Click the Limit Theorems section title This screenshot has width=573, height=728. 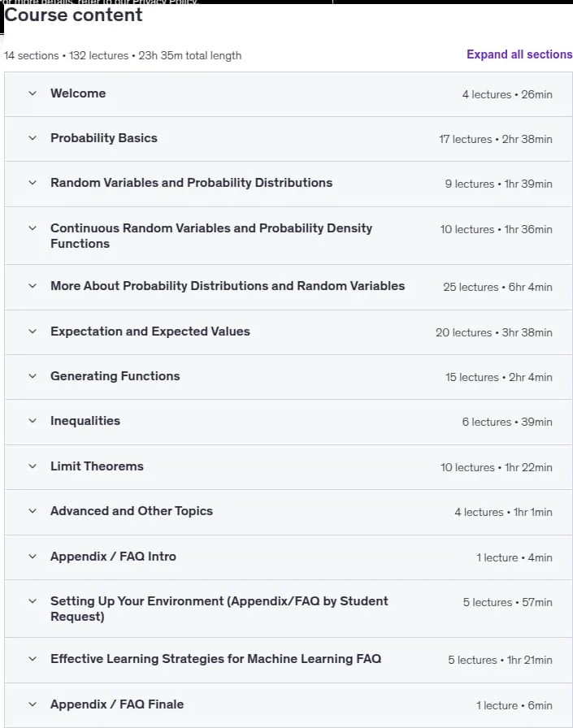97,466
